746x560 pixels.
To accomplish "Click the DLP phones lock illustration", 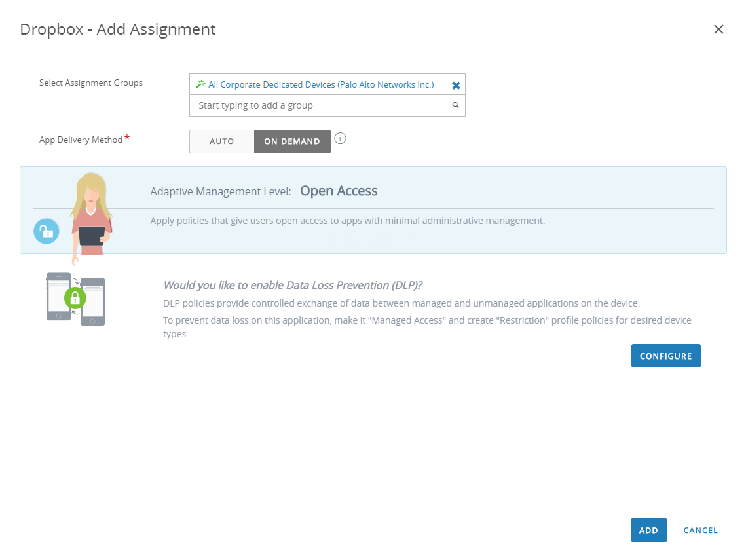I will (x=75, y=299).
